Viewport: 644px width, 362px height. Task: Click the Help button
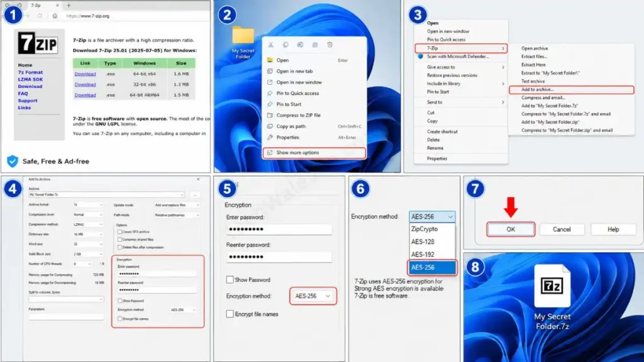613,229
